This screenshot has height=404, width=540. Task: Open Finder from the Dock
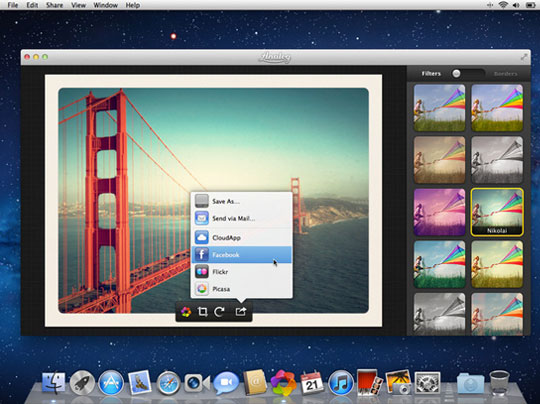(53, 382)
